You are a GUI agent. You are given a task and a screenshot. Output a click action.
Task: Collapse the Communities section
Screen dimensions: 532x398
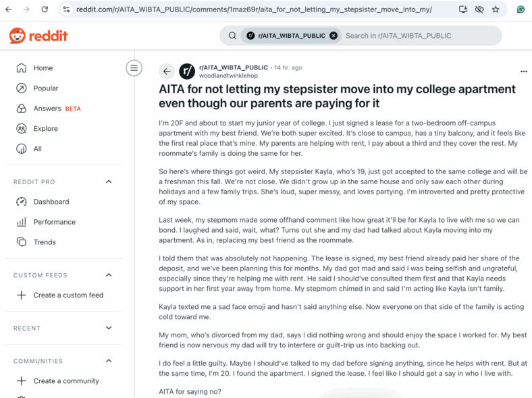point(109,361)
